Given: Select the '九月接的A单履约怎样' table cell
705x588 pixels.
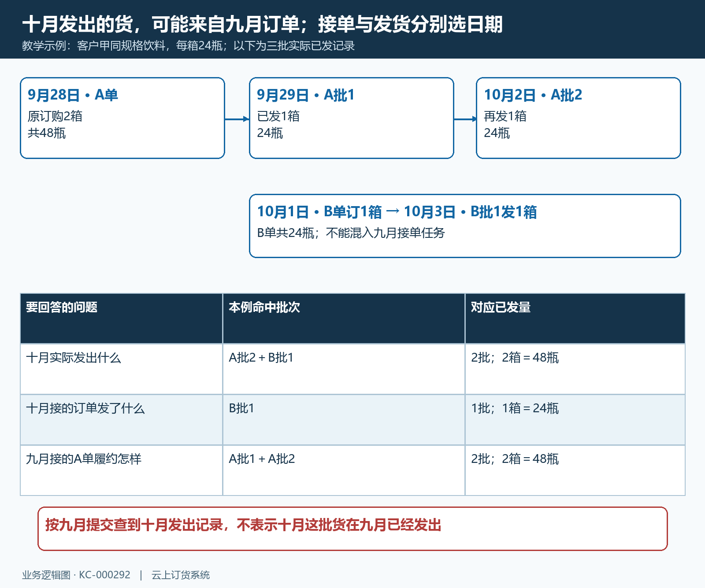Looking at the screenshot, I should [121, 470].
